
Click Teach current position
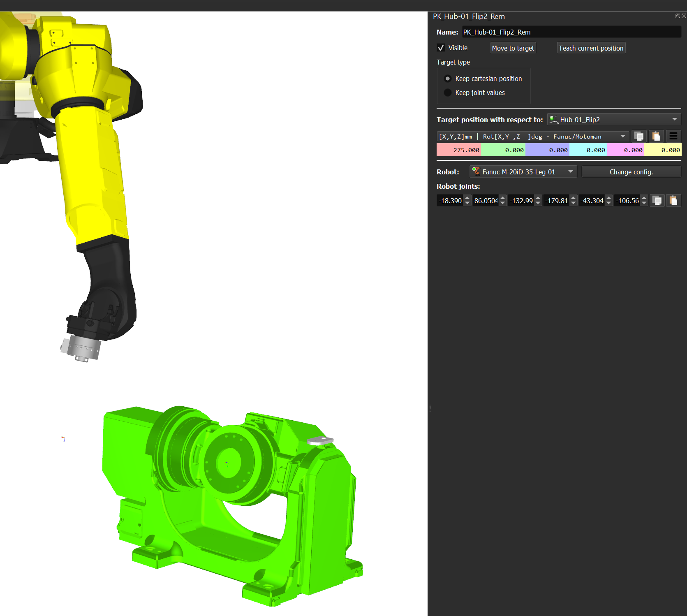pyautogui.click(x=591, y=48)
